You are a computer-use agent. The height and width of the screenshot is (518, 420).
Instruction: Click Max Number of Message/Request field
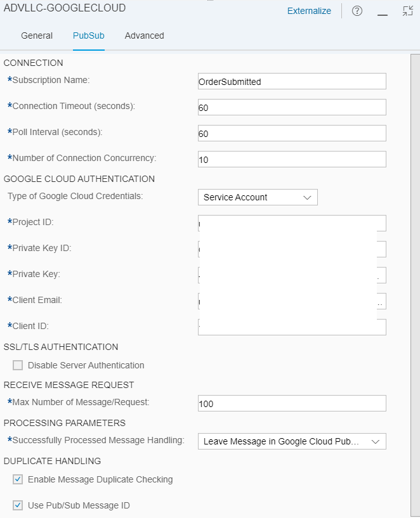(291, 403)
